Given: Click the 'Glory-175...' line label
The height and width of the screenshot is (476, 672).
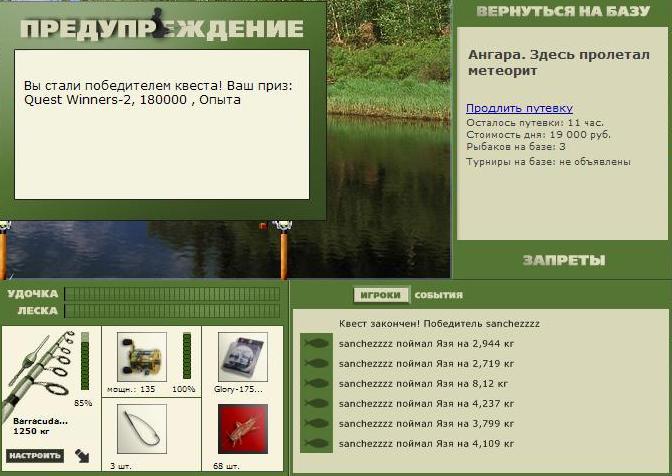Looking at the screenshot, I should tap(238, 389).
